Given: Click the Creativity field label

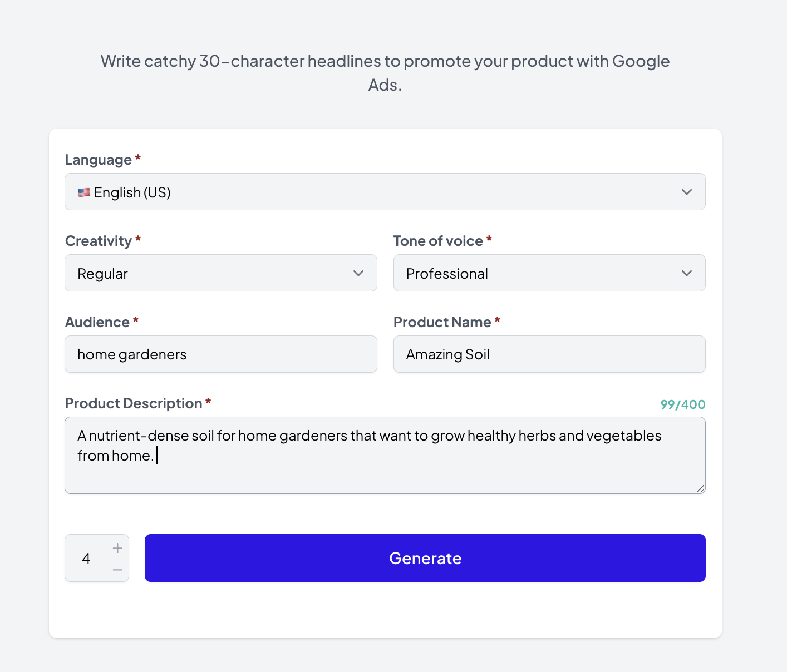Looking at the screenshot, I should pos(99,241).
